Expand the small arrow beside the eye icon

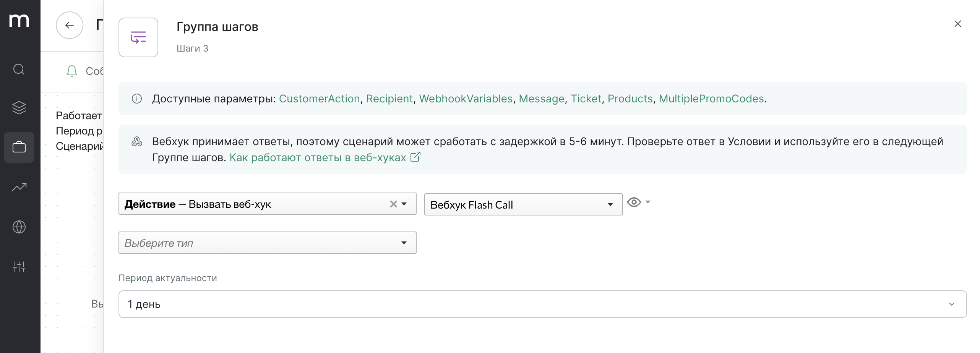coord(648,202)
